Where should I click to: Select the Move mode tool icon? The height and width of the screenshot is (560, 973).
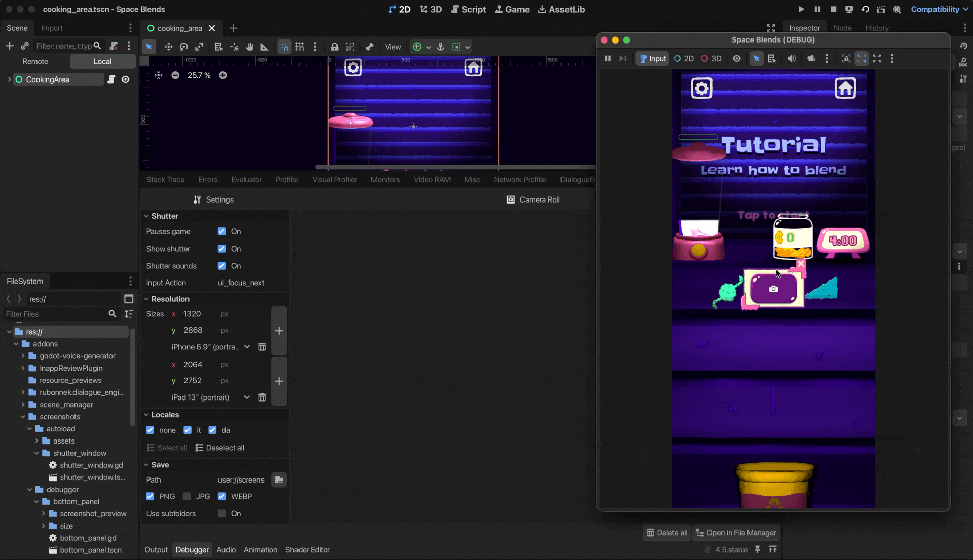coord(168,47)
